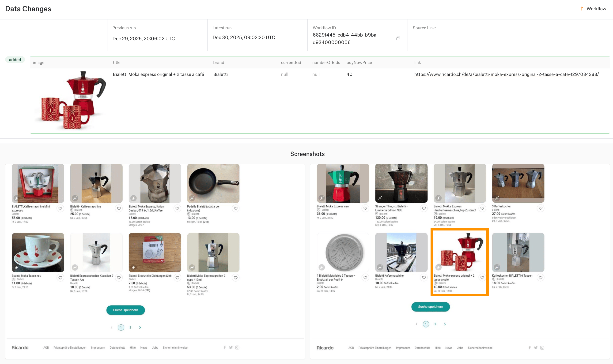Image resolution: width=613 pixels, height=364 pixels.
Task: Favorite Bialetti Moka Express Italian Design listing
Action: click(x=177, y=208)
